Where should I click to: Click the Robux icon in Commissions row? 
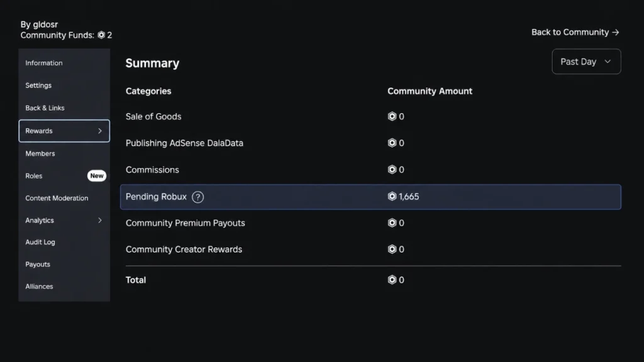point(392,170)
